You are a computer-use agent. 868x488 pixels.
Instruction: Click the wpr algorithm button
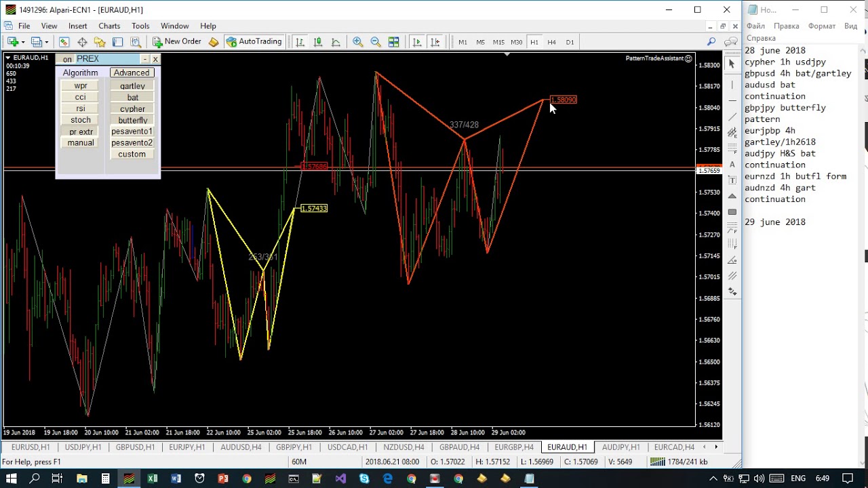tap(81, 86)
